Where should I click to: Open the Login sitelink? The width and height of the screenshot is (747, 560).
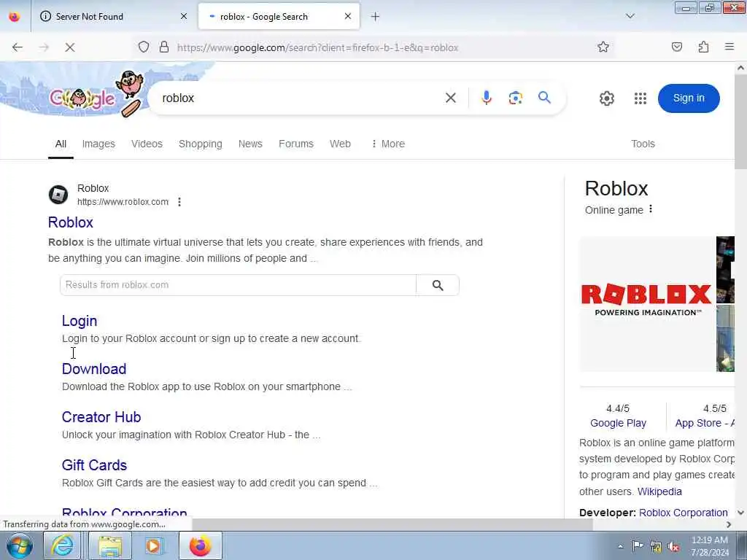tap(80, 321)
